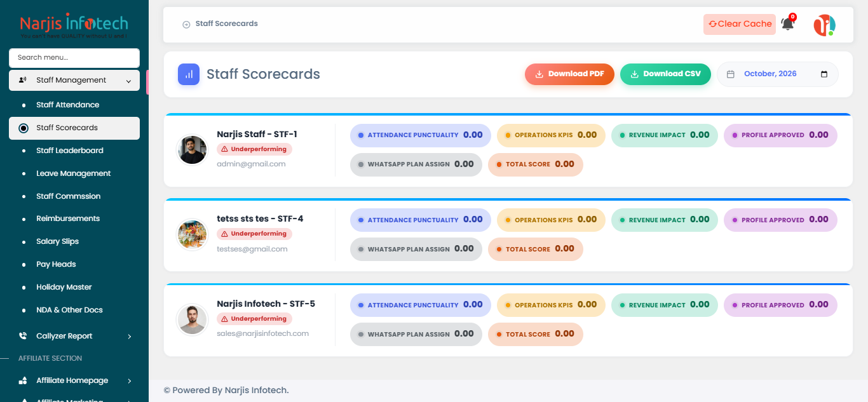Click the name Narjis Staff - STF-1
The width and height of the screenshot is (868, 402).
pos(257,135)
